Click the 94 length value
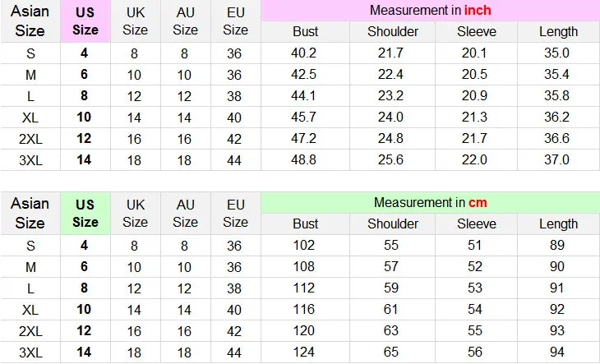The height and width of the screenshot is (364, 600). [557, 352]
